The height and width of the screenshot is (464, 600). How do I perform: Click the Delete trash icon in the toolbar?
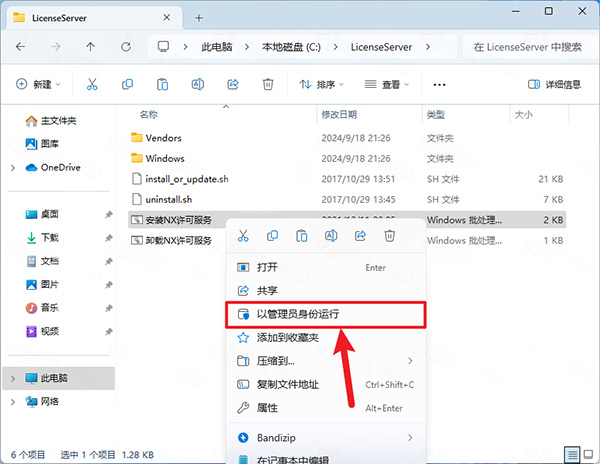click(268, 84)
